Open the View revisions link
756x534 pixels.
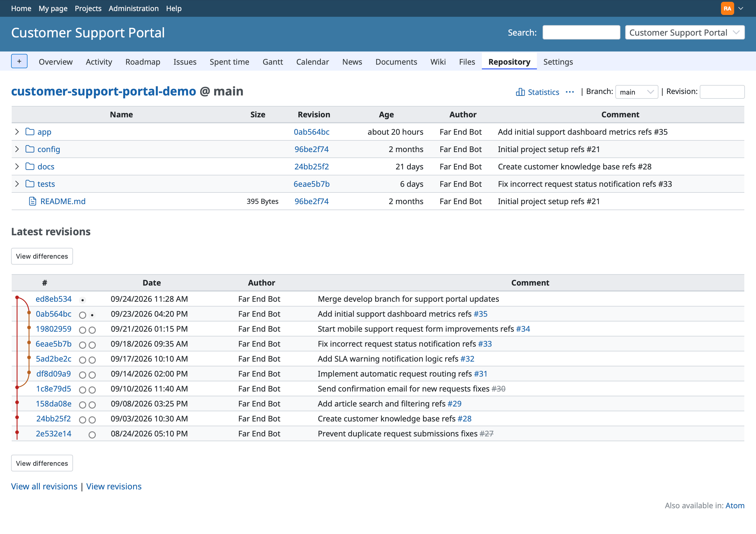coord(114,486)
